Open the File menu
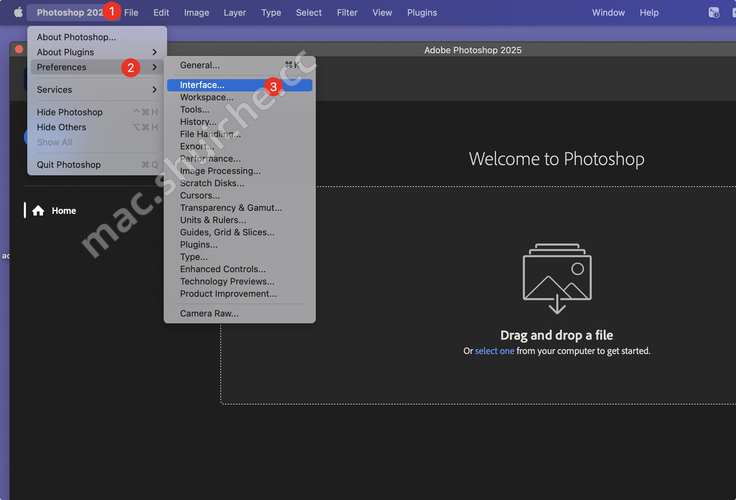The height and width of the screenshot is (500, 736). pos(131,13)
